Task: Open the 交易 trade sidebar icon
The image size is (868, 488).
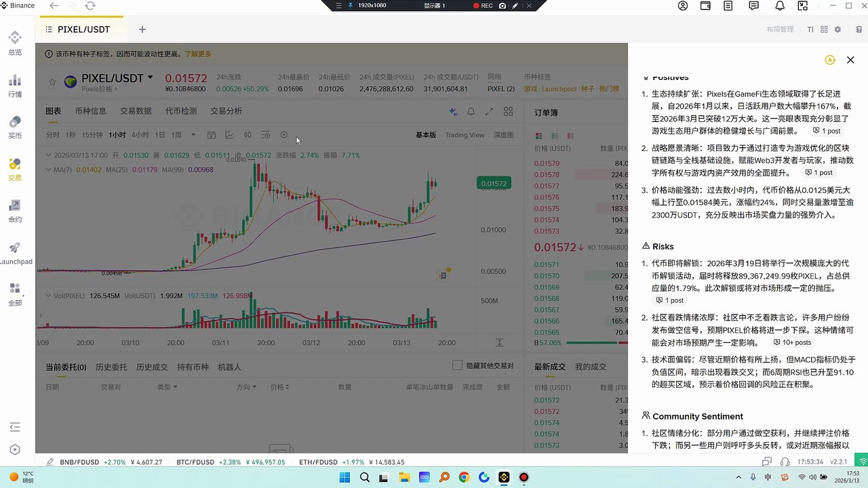Action: coord(15,169)
